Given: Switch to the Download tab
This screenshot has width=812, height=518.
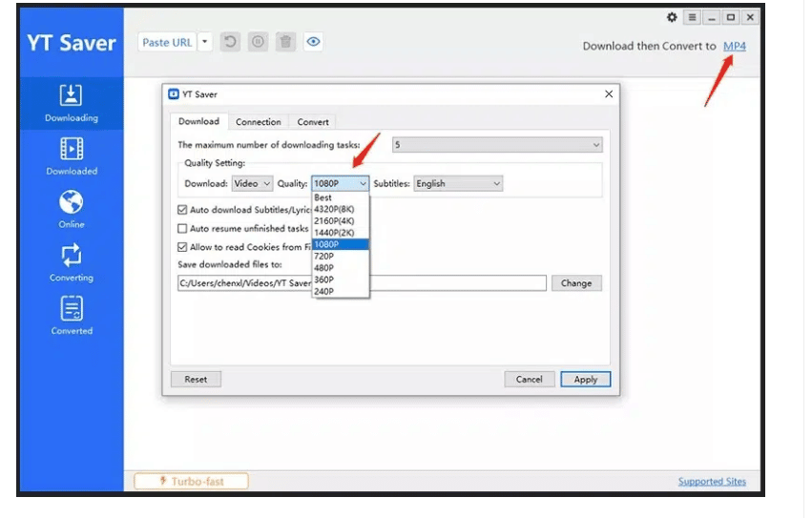Looking at the screenshot, I should [x=198, y=122].
